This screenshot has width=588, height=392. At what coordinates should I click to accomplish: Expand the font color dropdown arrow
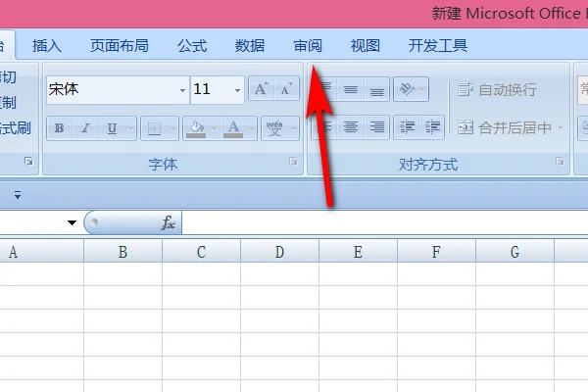click(x=252, y=128)
